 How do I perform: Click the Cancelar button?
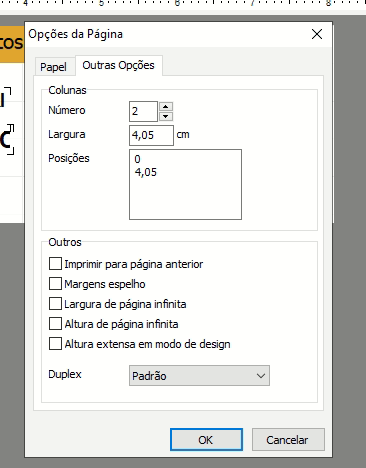[288, 440]
